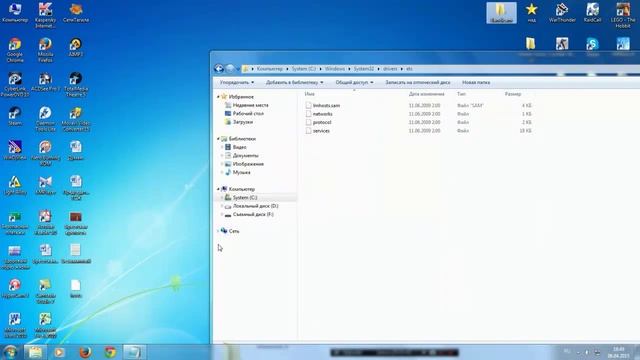Expand Локальный диск (D:) node
640x360 pixels.
(x=222, y=206)
